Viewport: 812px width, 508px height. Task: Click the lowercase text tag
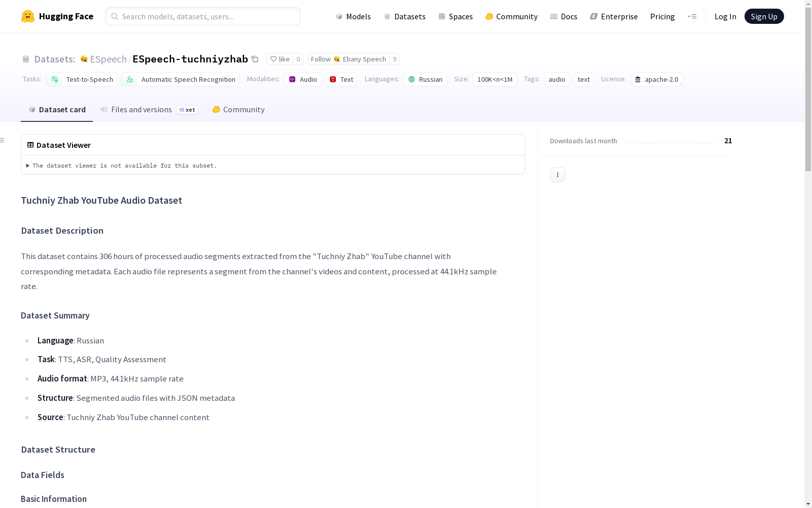(584, 79)
